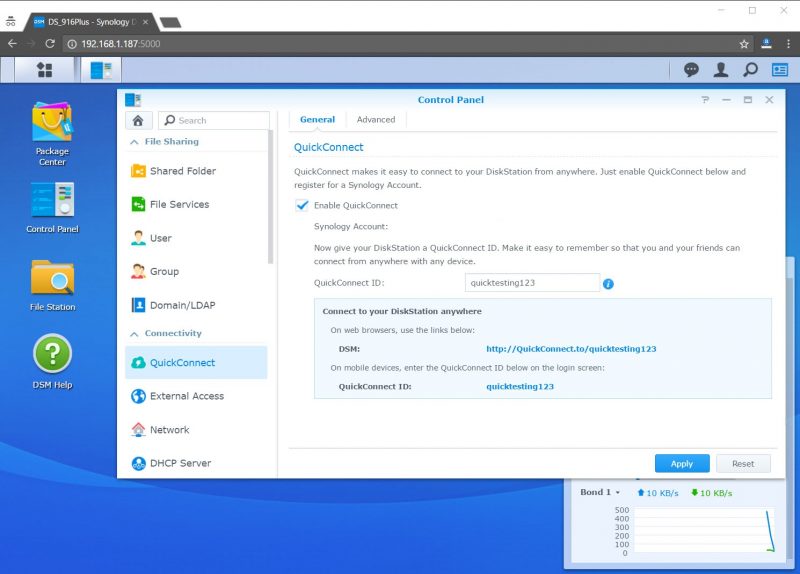Reload the browser page
800x574 pixels.
49,44
